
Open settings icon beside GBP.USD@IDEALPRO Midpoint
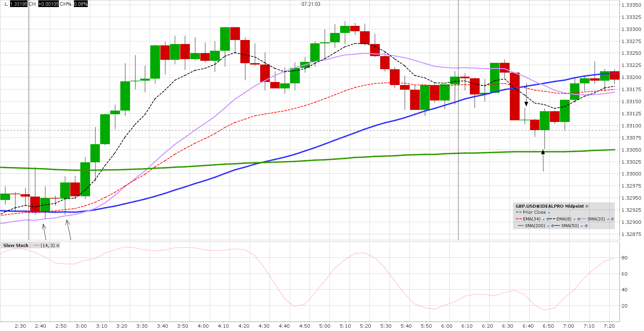click(x=587, y=206)
